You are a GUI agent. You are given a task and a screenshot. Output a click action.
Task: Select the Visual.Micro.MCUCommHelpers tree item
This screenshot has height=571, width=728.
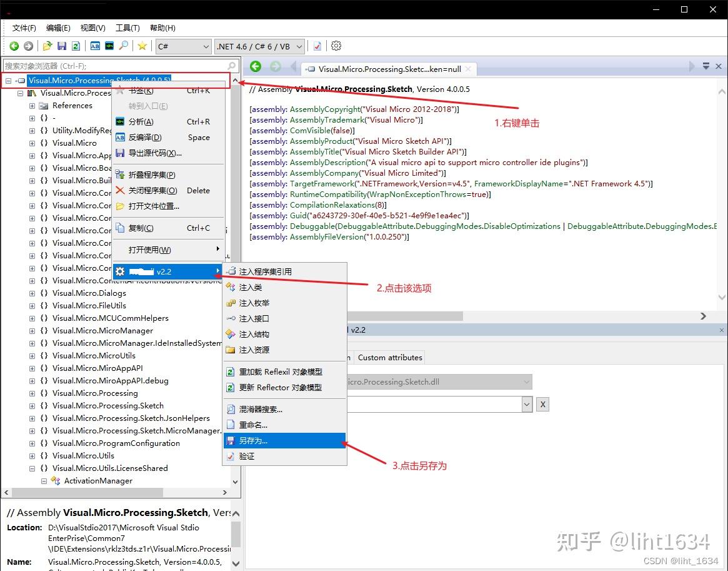111,318
